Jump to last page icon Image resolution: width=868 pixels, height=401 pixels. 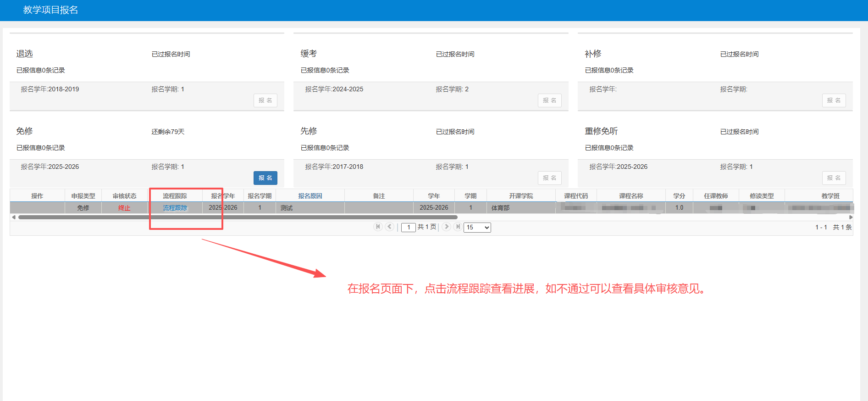[458, 227]
